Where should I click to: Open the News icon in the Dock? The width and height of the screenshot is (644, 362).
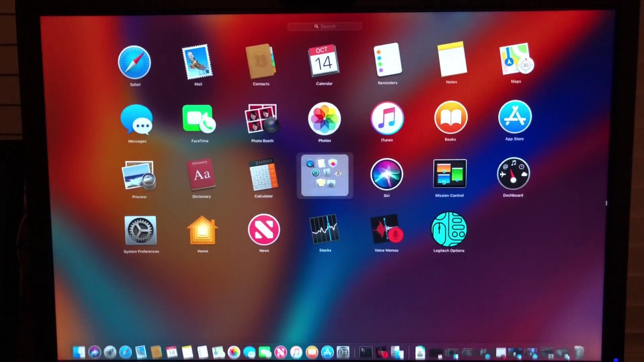280,353
